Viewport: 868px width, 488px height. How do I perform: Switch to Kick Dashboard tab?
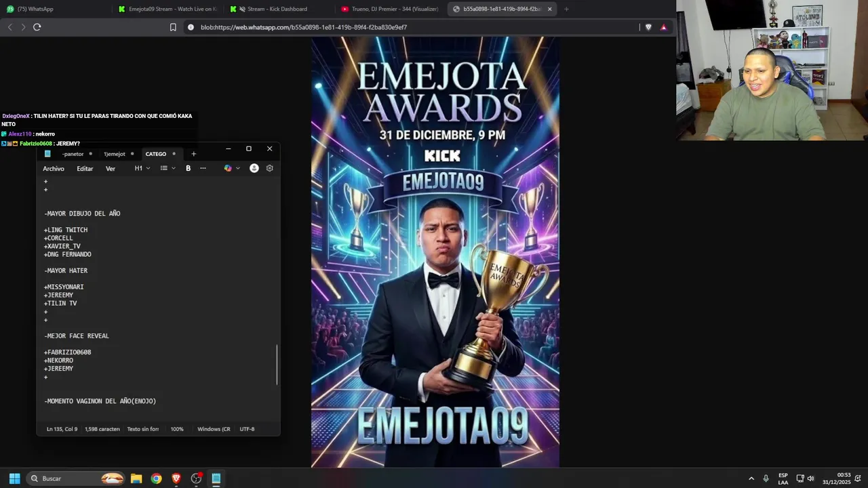[277, 9]
